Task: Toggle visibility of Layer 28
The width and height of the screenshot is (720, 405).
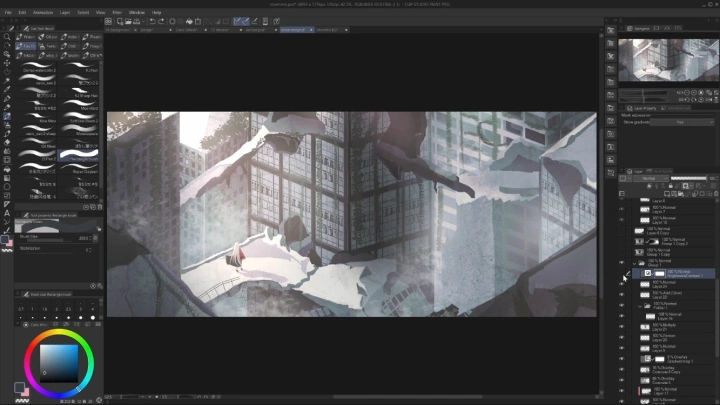Action: 621,338
